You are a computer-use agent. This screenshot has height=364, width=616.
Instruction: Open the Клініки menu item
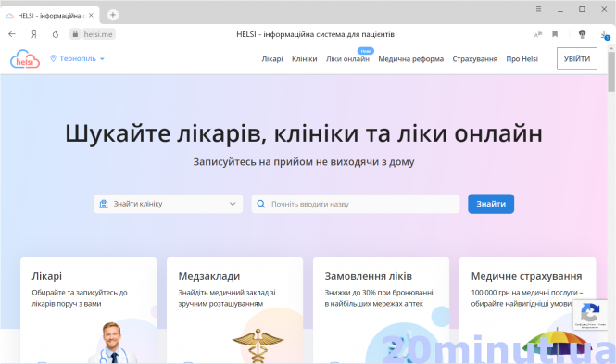[x=304, y=59]
